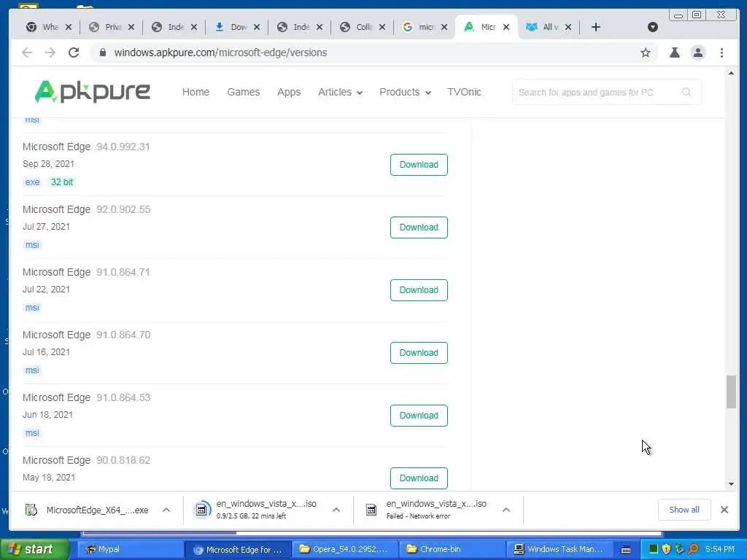Download Microsoft Edge 90.0.818.62
Viewport: 747px width, 560px height.
pos(419,478)
